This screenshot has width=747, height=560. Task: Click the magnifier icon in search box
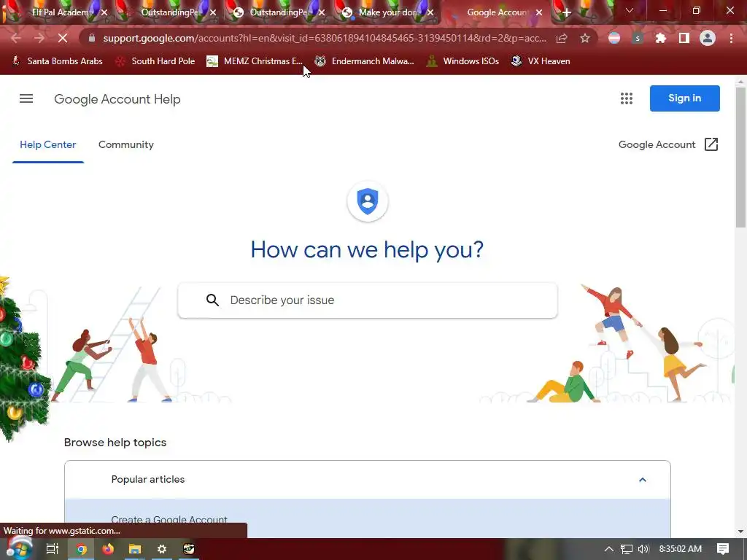[x=212, y=300]
